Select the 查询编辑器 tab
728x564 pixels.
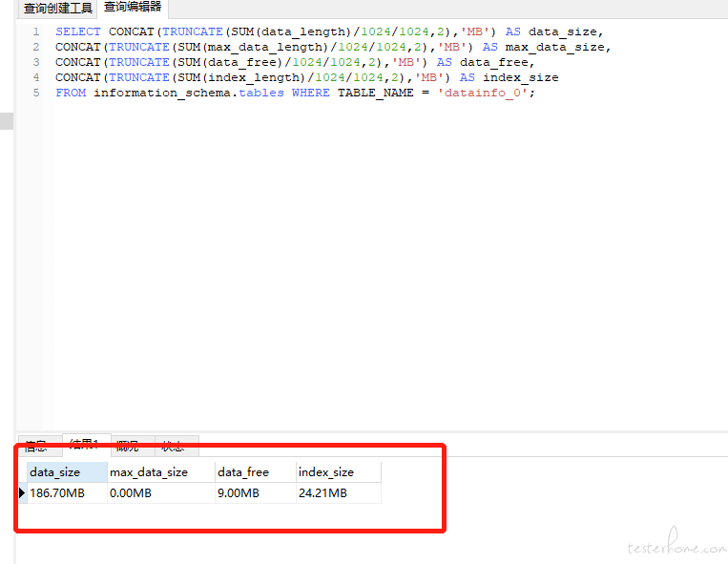coord(133,8)
